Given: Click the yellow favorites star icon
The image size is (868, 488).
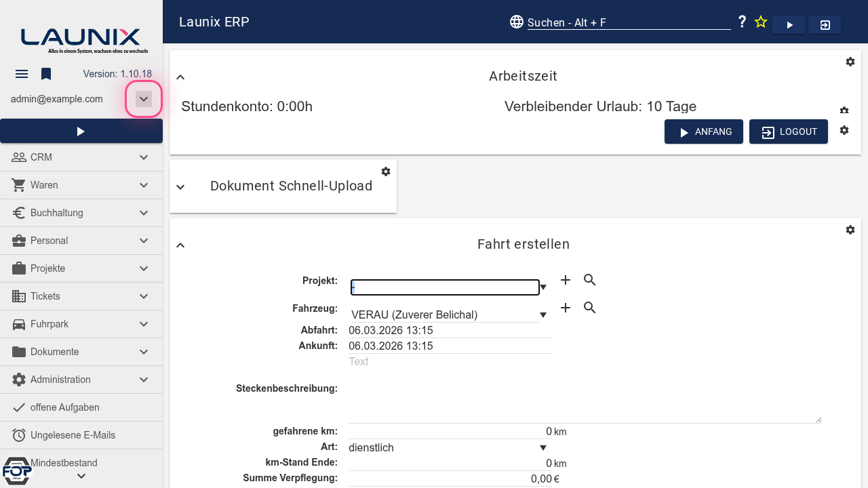Looking at the screenshot, I should coord(761,22).
